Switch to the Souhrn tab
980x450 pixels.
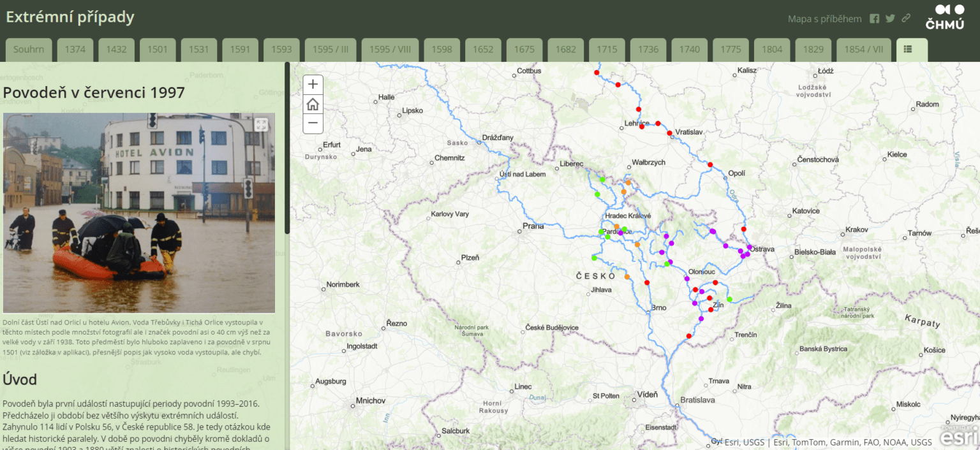pos(28,49)
